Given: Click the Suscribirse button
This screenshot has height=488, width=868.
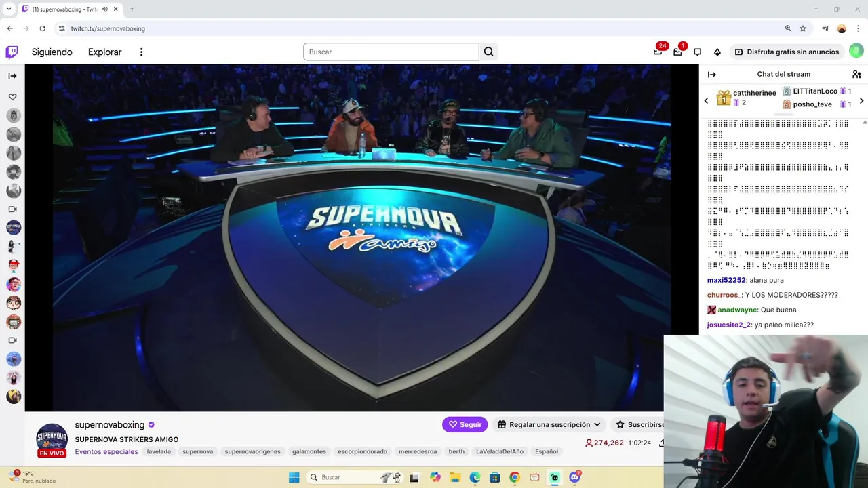Looking at the screenshot, I should 637,424.
